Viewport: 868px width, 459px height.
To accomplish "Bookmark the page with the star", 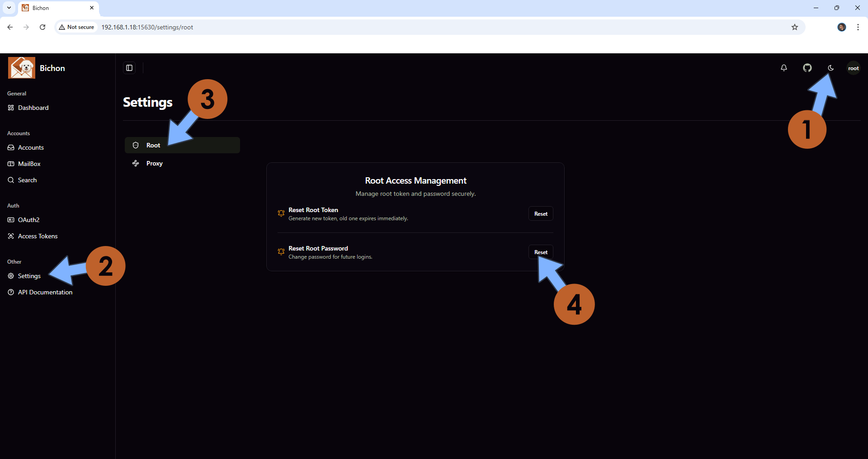I will click(x=795, y=27).
